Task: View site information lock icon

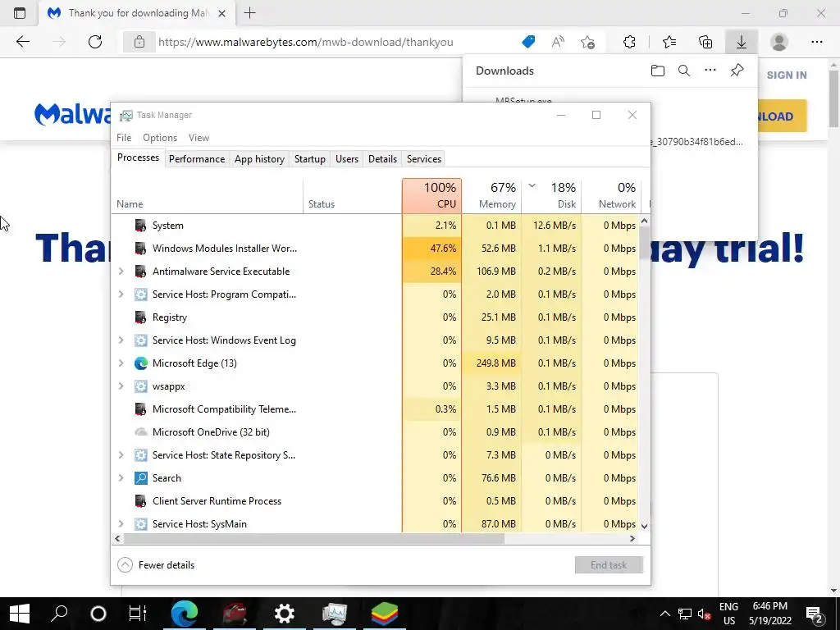Action: (x=139, y=42)
